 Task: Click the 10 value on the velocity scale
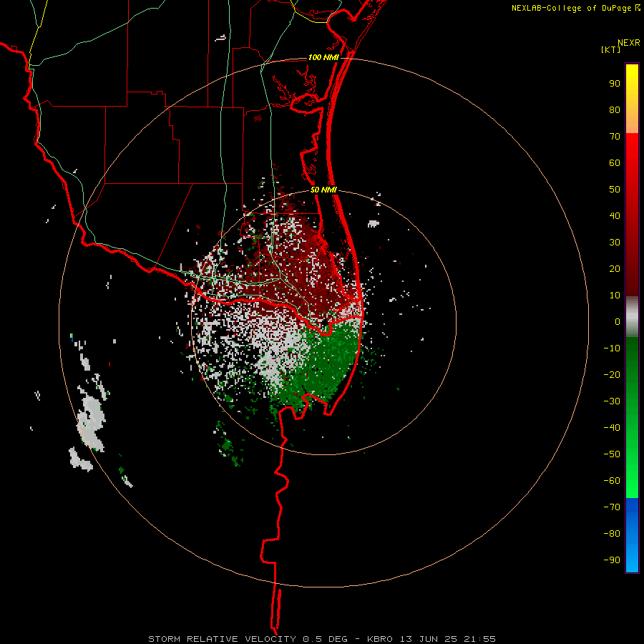(615, 296)
